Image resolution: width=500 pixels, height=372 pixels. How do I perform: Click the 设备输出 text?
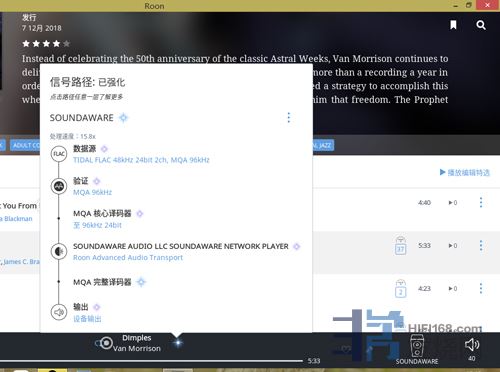[x=87, y=319]
